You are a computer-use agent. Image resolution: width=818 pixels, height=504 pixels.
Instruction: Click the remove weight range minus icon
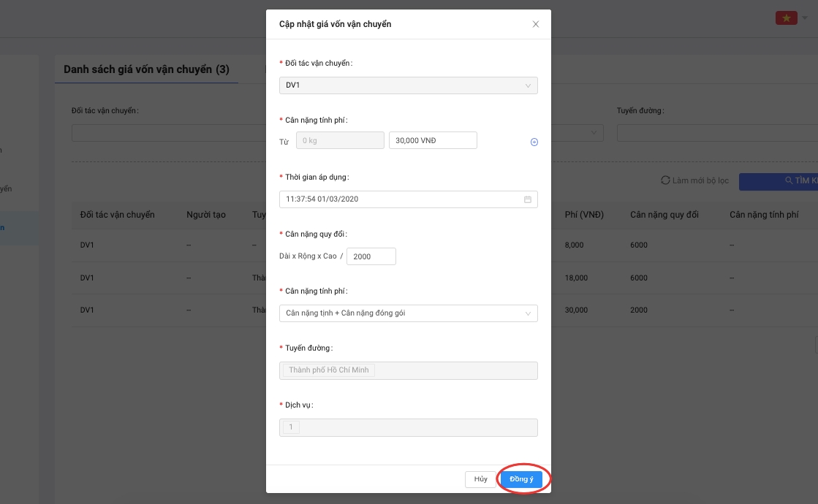point(534,142)
